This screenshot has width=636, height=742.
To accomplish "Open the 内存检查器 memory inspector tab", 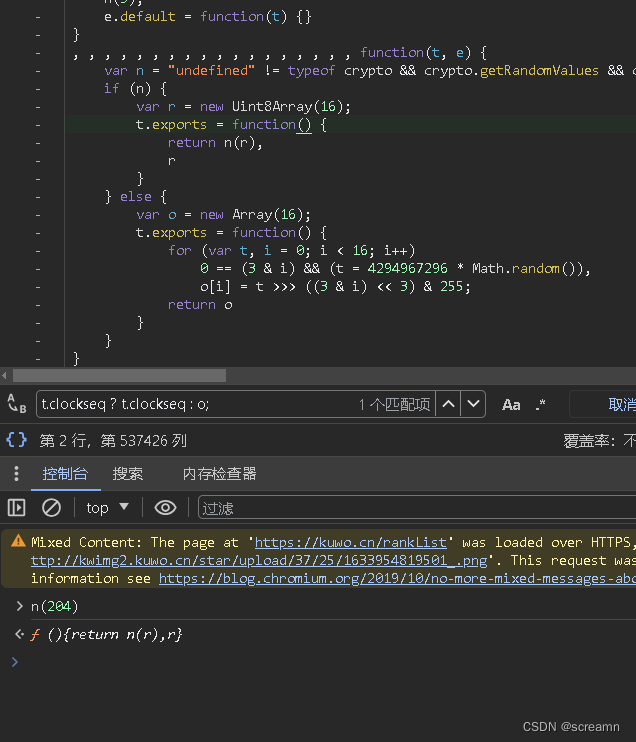I will point(220,474).
